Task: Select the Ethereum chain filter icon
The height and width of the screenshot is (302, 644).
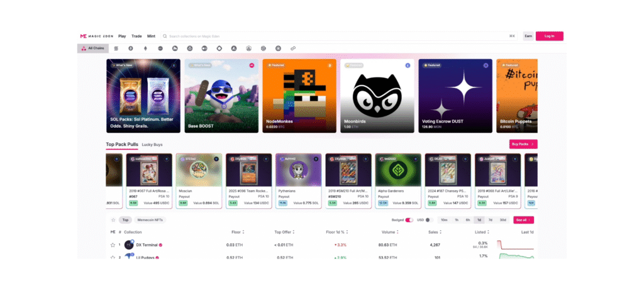Action: click(x=145, y=48)
